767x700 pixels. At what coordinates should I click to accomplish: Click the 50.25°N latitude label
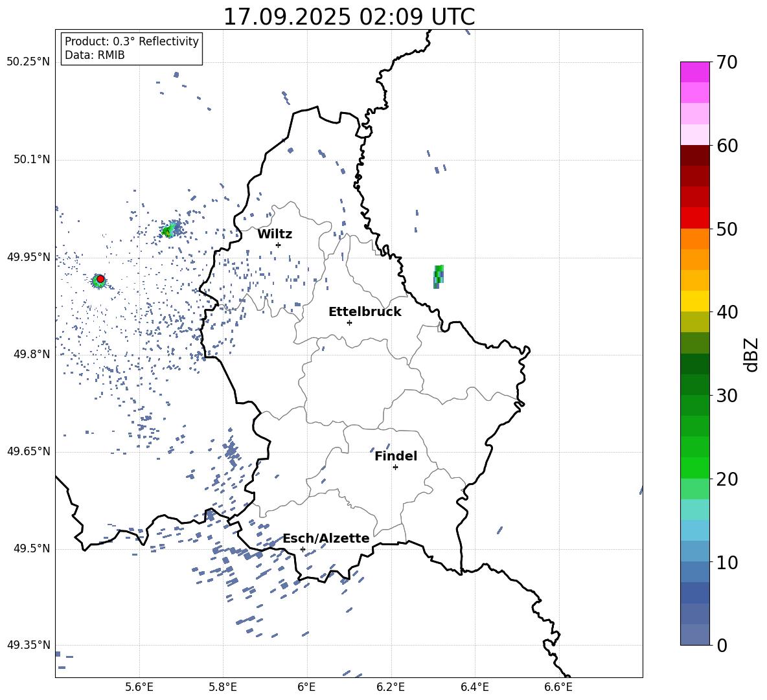29,62
